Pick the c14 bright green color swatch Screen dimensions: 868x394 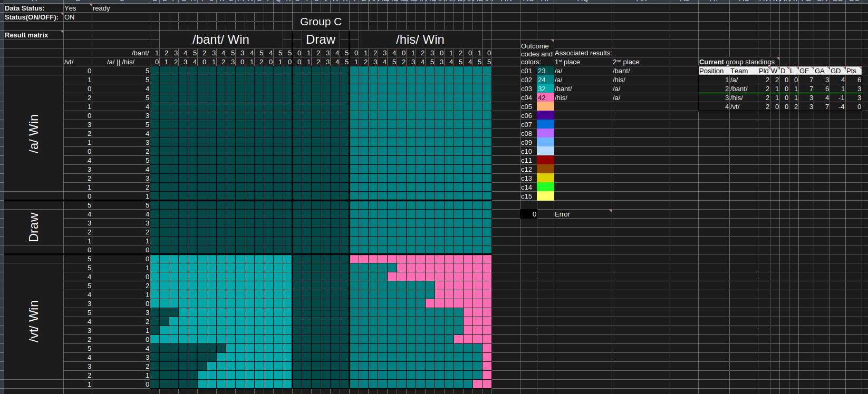(x=545, y=188)
